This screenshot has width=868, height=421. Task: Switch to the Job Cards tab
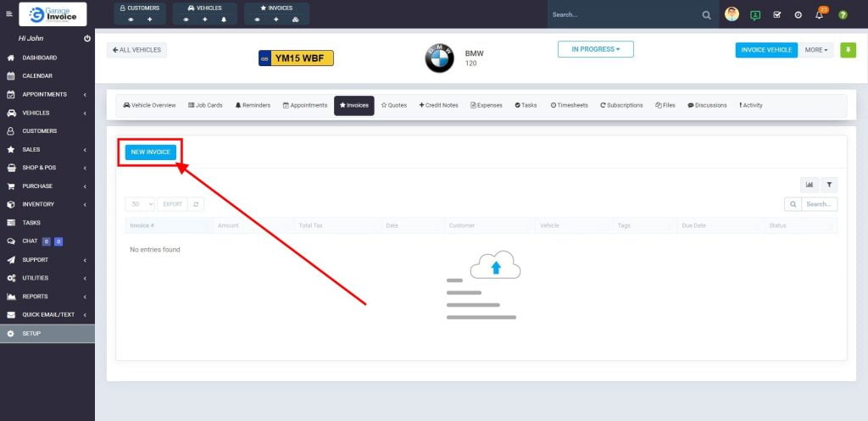(x=205, y=106)
